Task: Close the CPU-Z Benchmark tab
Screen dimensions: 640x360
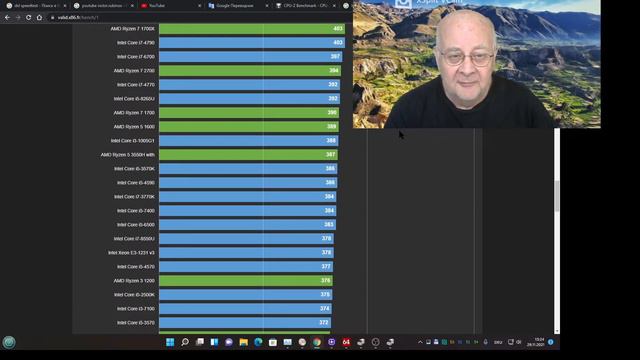Action: (334, 6)
